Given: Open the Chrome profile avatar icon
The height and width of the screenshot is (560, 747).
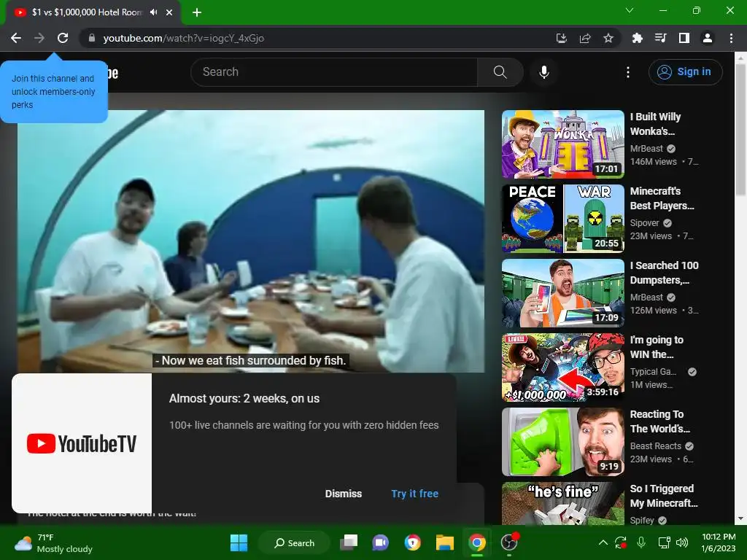Looking at the screenshot, I should pos(708,38).
